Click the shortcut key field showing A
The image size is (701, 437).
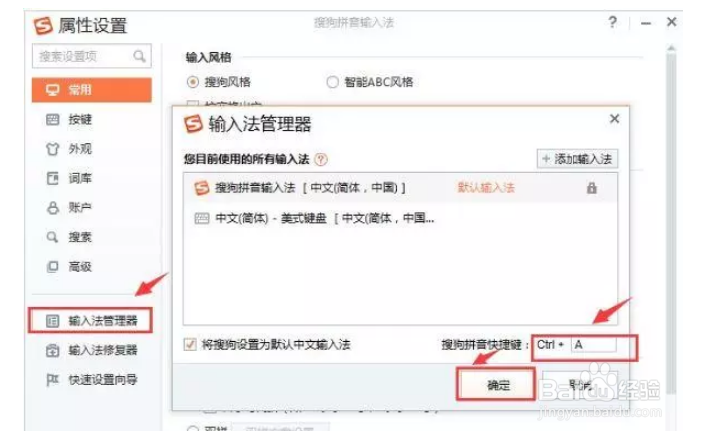pyautogui.click(x=593, y=345)
